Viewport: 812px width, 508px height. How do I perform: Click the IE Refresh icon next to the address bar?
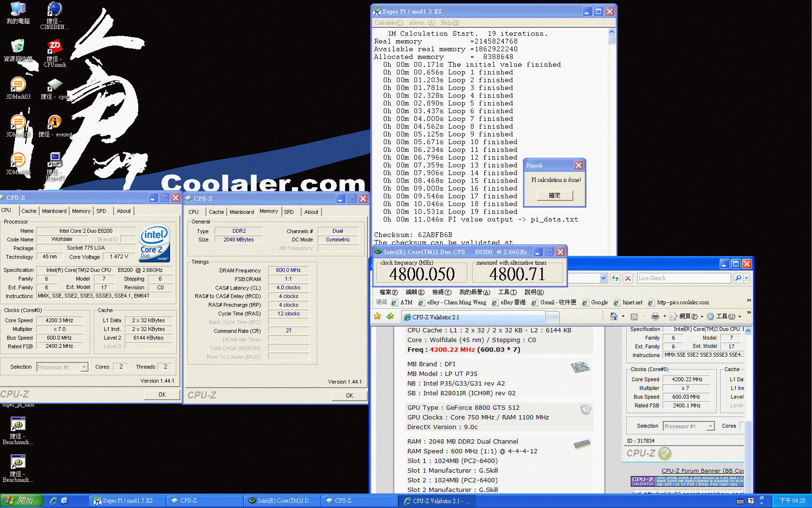[x=615, y=278]
